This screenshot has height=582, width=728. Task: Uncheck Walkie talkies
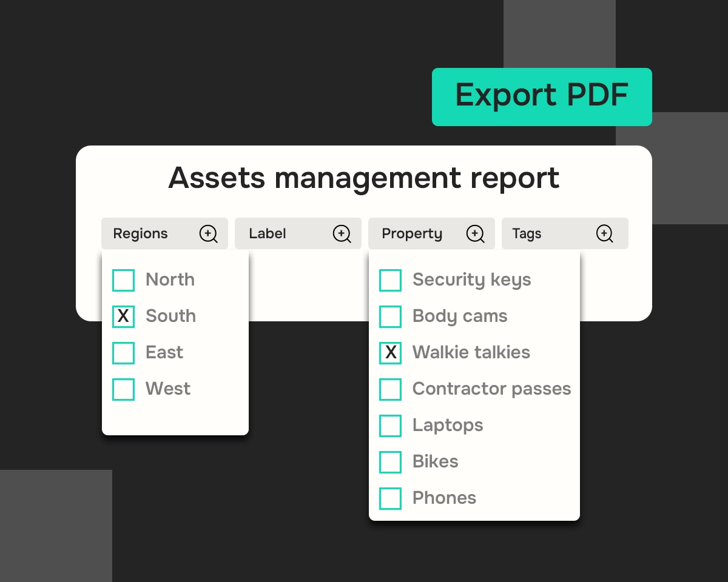pos(390,353)
